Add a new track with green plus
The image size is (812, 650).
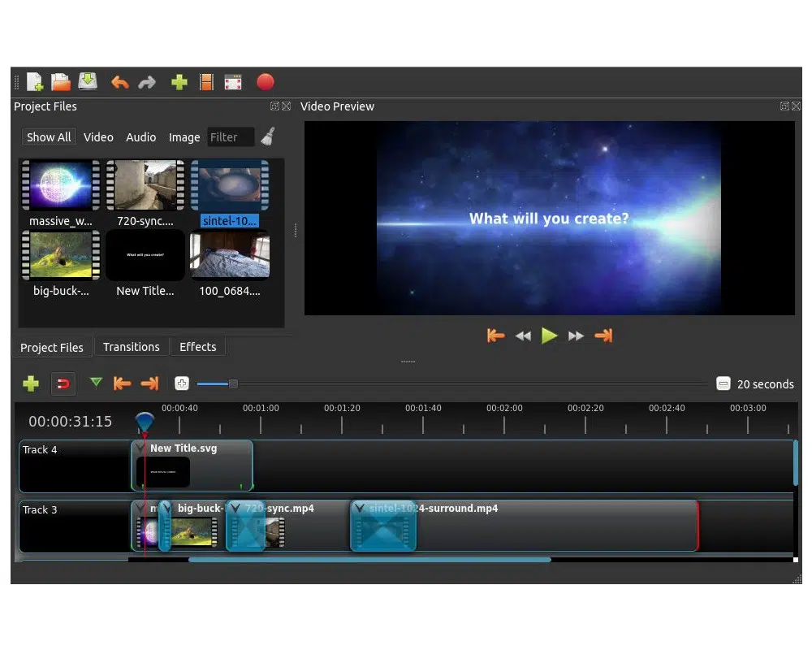point(31,383)
